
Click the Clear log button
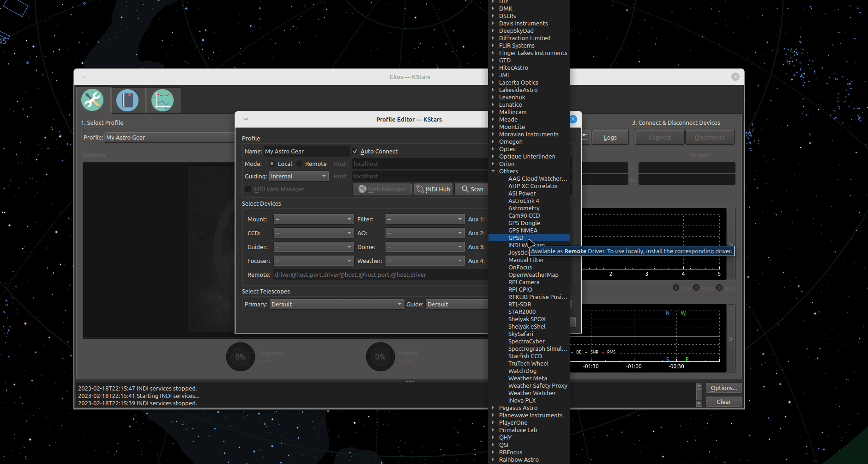coord(723,402)
